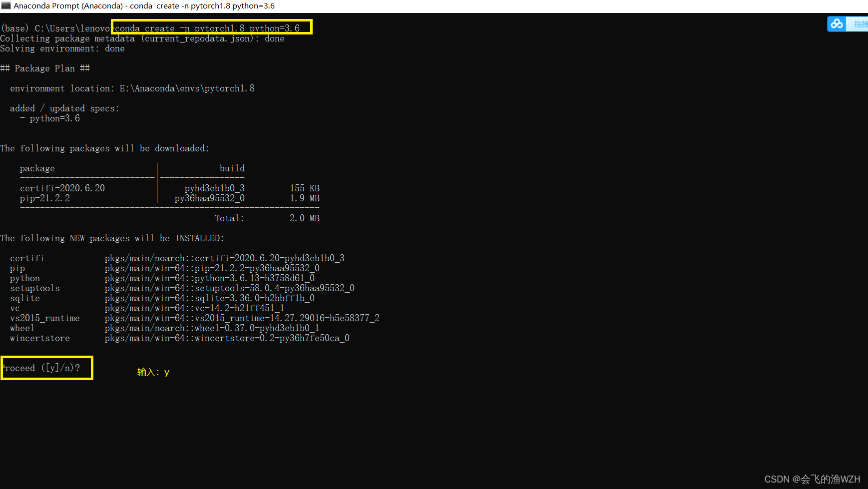Image resolution: width=868 pixels, height=489 pixels.
Task: Click the 'package' column header
Action: point(37,168)
